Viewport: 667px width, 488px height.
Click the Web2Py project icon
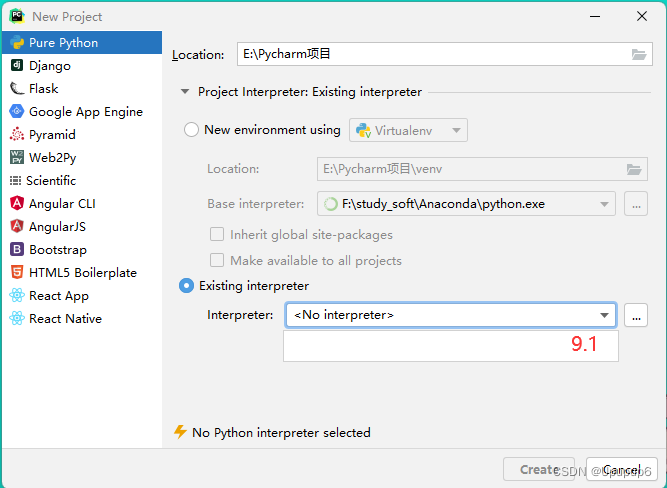(17, 157)
